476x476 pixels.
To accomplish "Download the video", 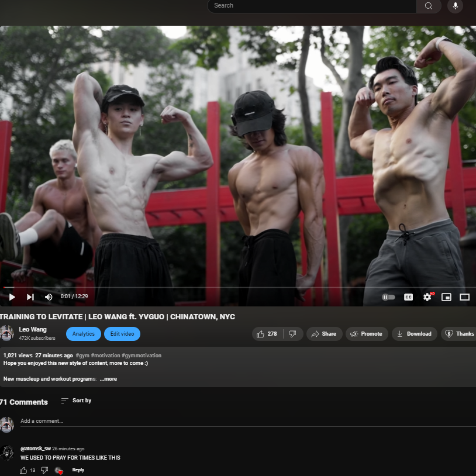I will (414, 334).
